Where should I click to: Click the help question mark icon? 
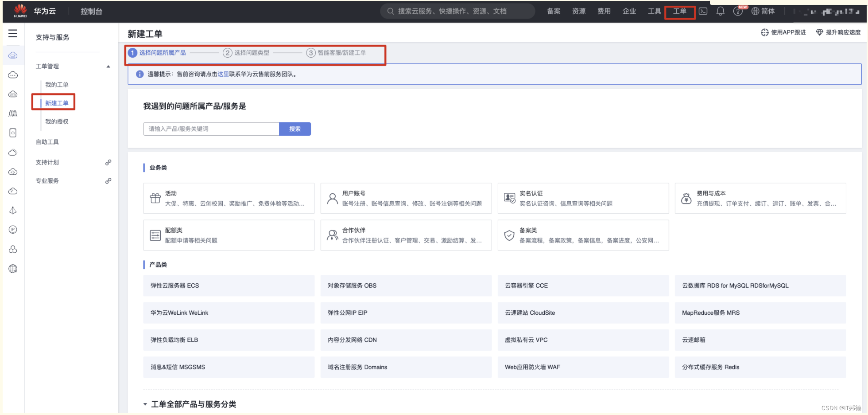737,12
